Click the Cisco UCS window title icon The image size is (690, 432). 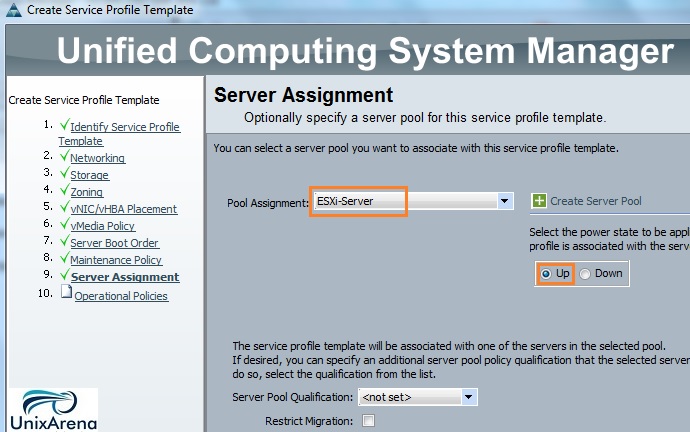click(x=14, y=10)
